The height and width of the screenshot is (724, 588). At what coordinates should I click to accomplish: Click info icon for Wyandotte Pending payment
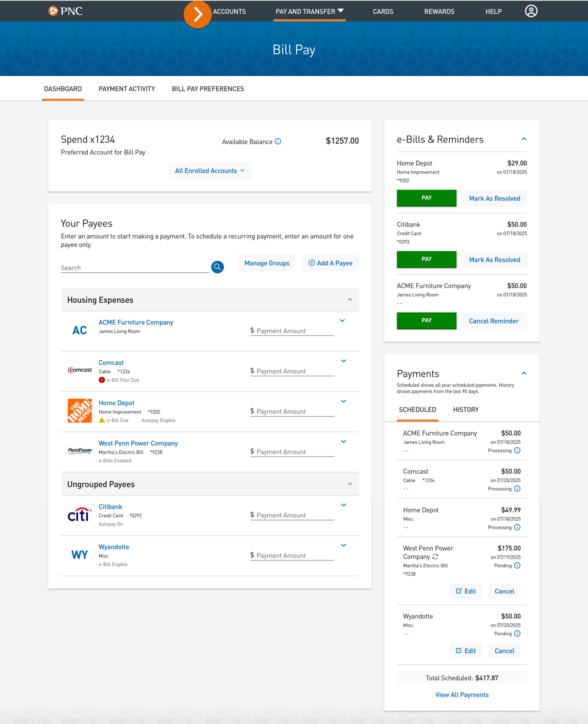(517, 633)
